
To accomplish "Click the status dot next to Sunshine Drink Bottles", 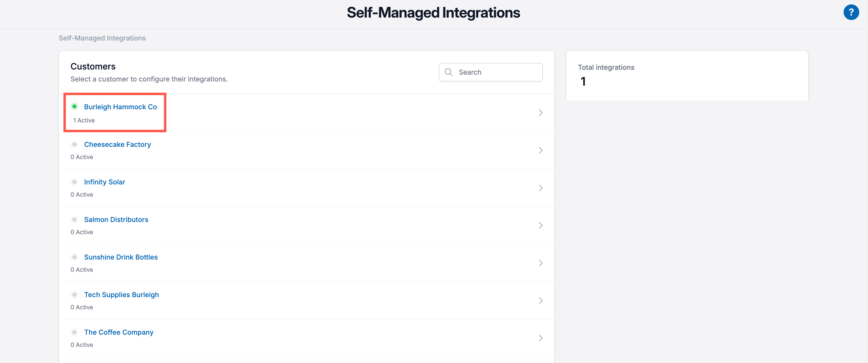I will [x=74, y=257].
